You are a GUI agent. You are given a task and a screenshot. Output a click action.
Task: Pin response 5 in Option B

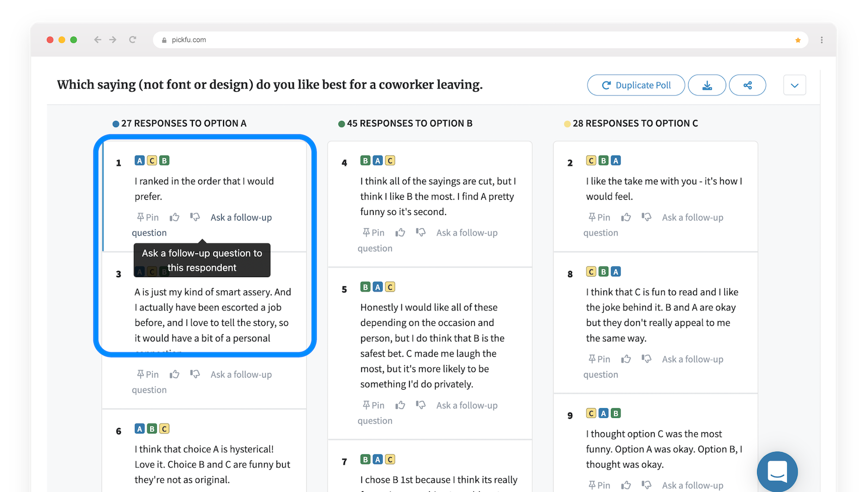pos(373,405)
